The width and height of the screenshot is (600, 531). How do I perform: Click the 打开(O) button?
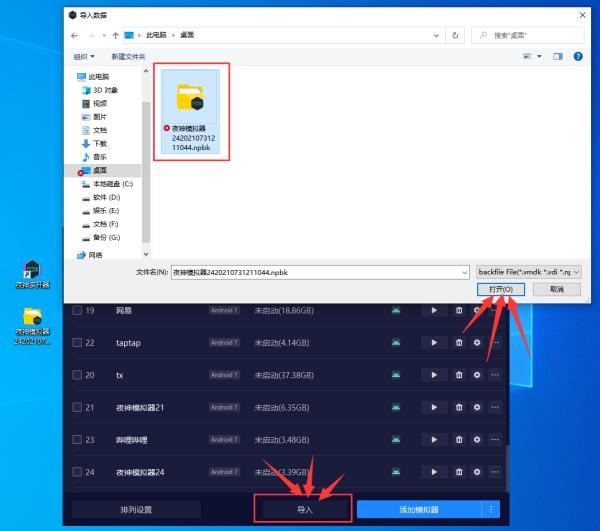pos(501,289)
